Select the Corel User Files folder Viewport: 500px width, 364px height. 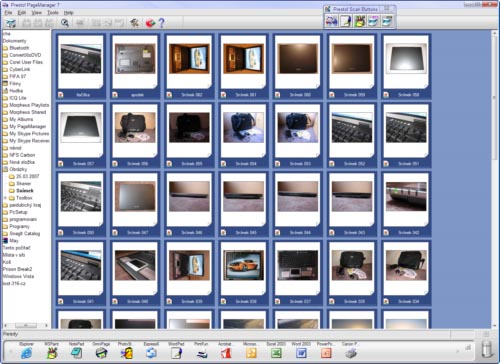26,62
